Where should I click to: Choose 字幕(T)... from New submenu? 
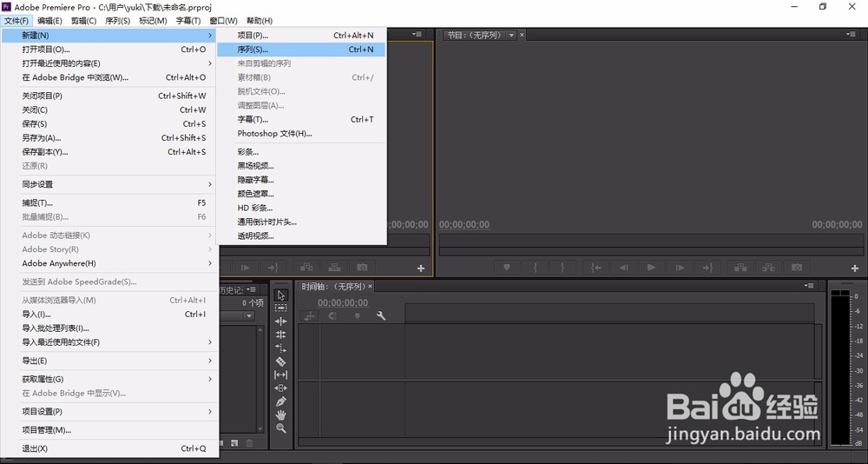(x=300, y=119)
